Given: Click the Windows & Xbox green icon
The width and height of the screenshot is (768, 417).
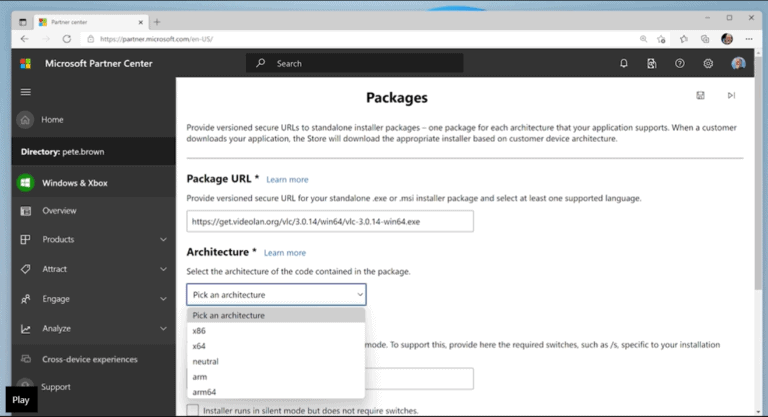Looking at the screenshot, I should tap(25, 183).
